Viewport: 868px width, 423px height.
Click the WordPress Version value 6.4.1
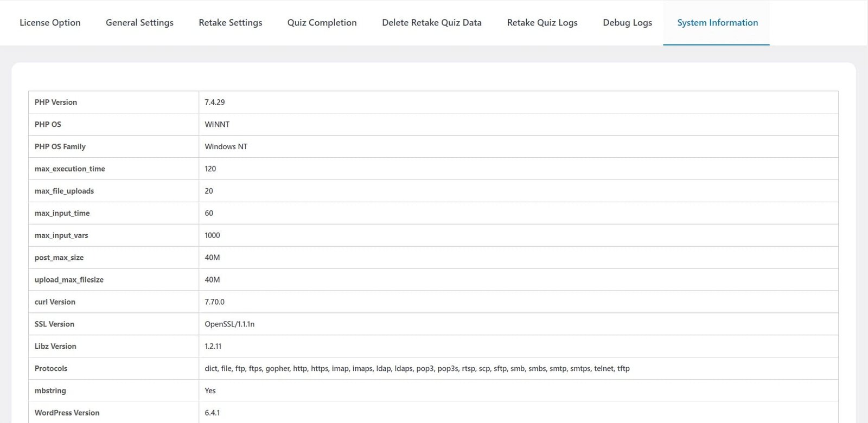[x=212, y=413]
